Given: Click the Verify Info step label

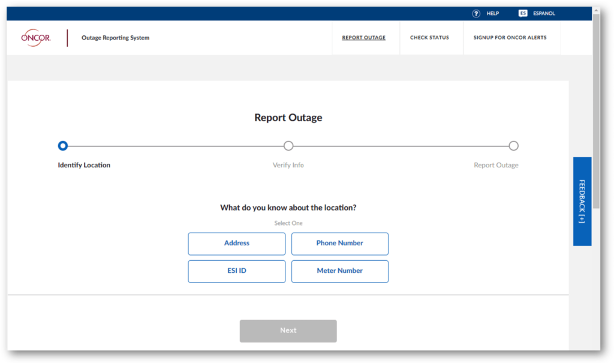Looking at the screenshot, I should [288, 166].
